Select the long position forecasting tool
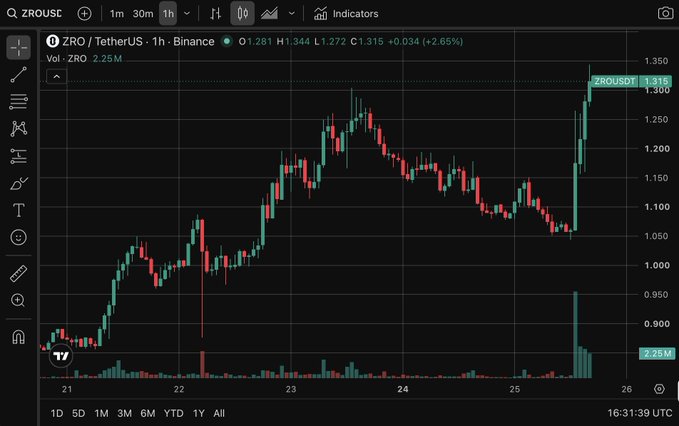 coord(19,156)
